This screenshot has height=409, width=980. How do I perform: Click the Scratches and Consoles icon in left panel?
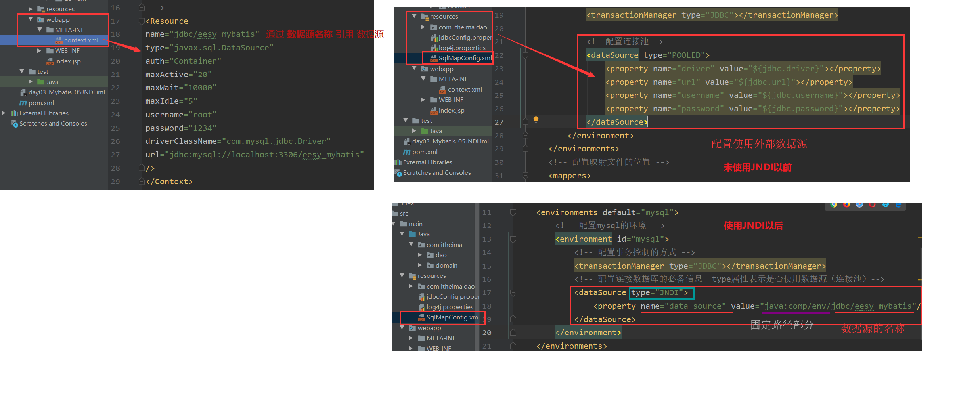click(x=14, y=124)
